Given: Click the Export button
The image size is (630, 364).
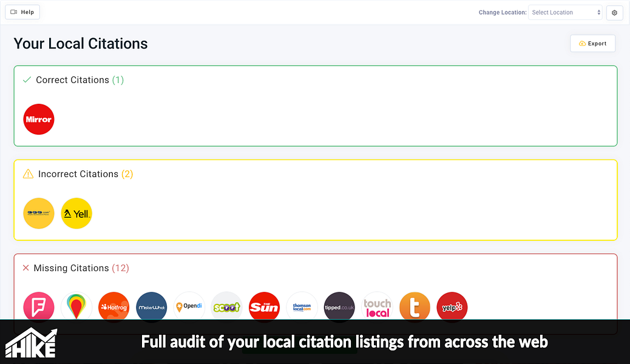Looking at the screenshot, I should click(592, 44).
